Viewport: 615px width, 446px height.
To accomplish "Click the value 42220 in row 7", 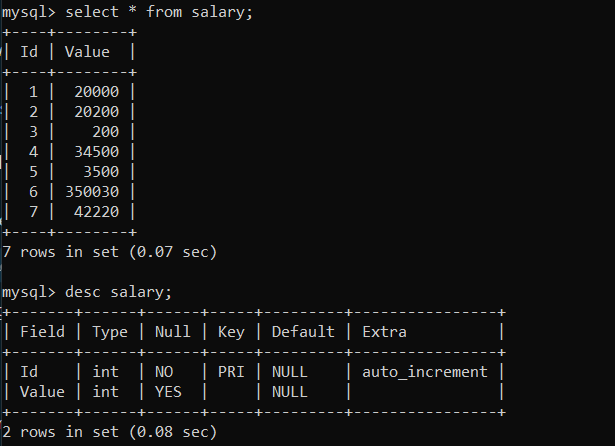I will click(x=96, y=212).
